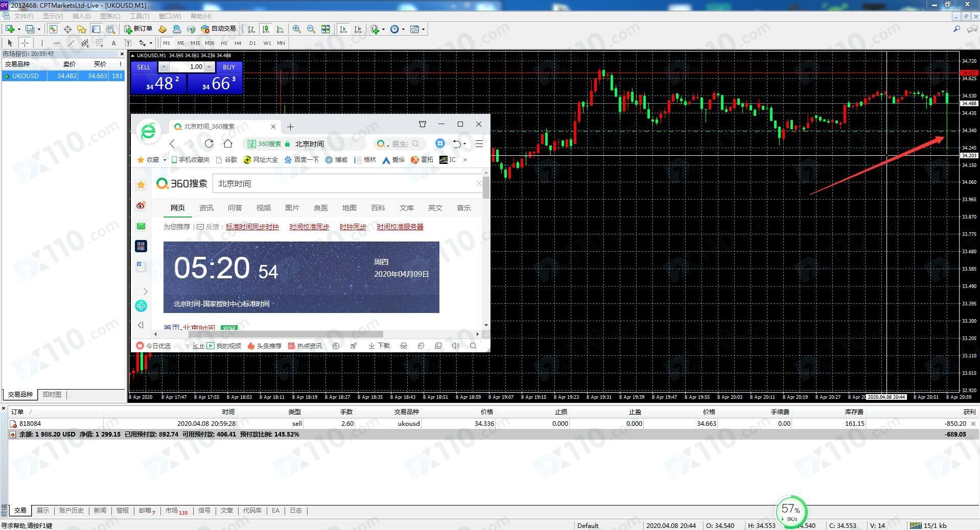
Task: Click the 360 page horizontal scrollbar thumb
Action: click(286, 334)
